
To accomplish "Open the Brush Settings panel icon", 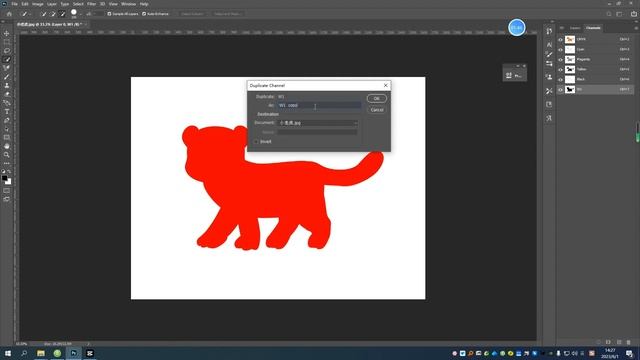I will pos(549,54).
